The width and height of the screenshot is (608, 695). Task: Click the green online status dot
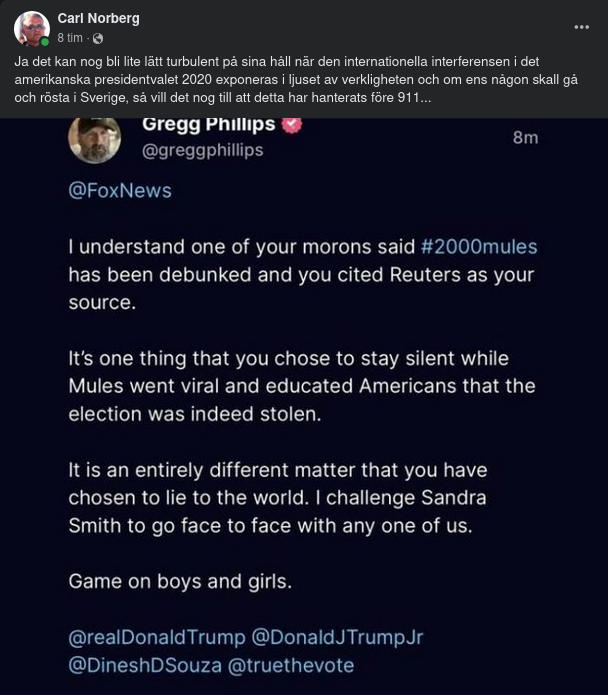45,42
